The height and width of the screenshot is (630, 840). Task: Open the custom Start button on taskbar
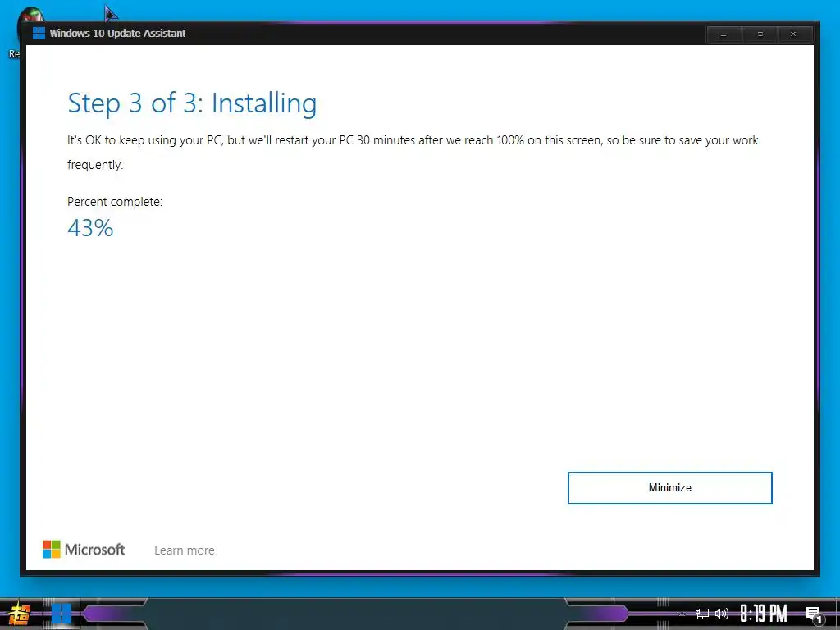[20, 614]
